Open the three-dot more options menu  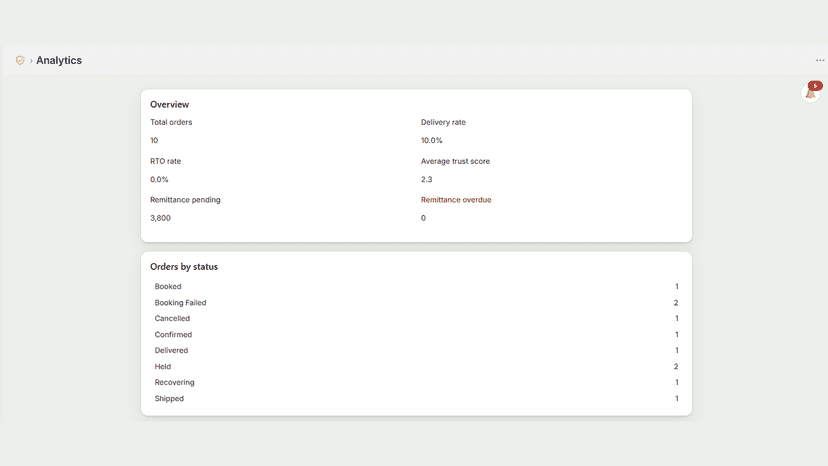point(820,60)
